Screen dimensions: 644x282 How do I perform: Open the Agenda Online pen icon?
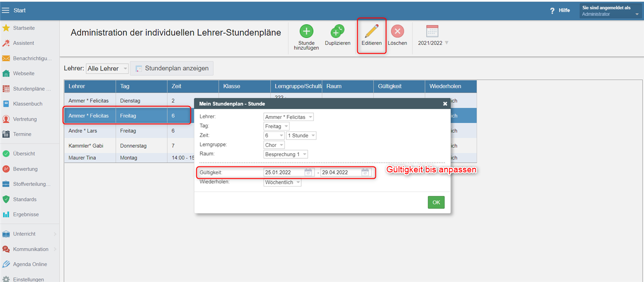click(6, 264)
